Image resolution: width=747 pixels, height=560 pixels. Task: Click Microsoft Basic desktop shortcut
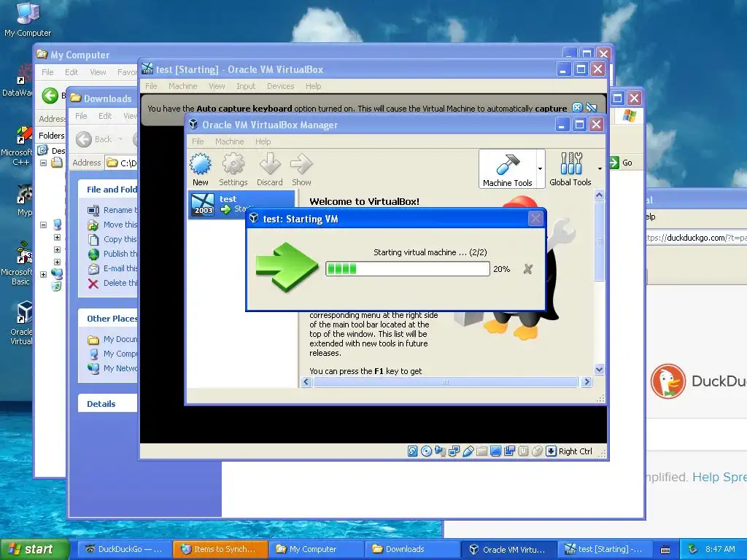[17, 262]
